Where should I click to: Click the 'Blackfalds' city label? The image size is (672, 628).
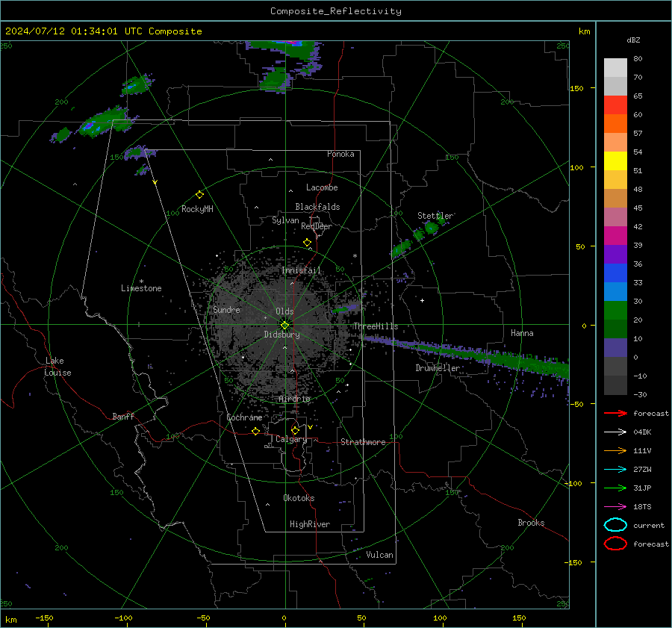(317, 207)
